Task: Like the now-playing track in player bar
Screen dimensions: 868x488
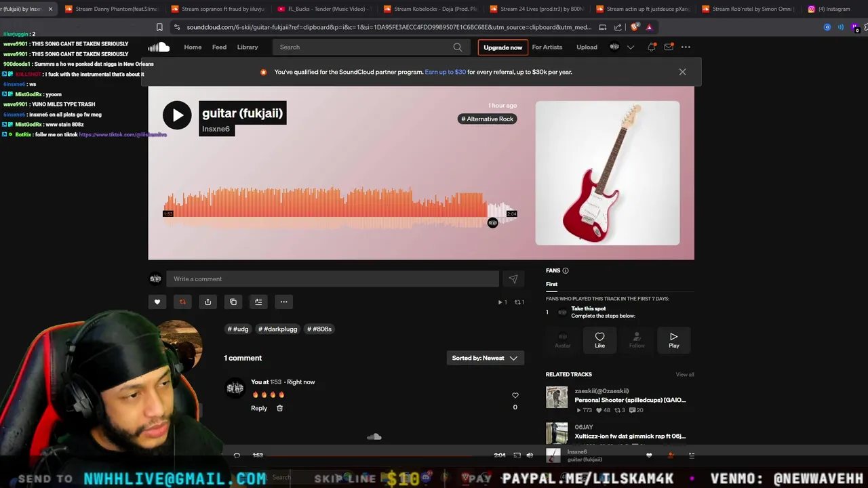Action: click(x=649, y=455)
